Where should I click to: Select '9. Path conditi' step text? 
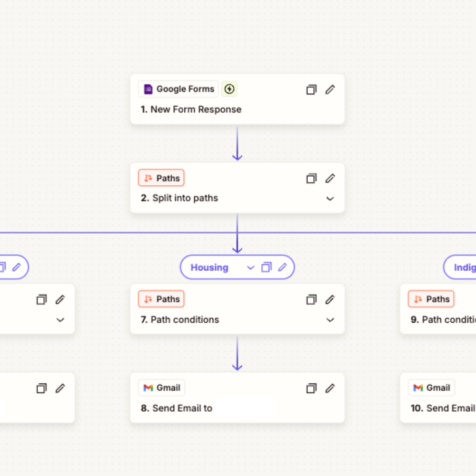[x=443, y=320]
